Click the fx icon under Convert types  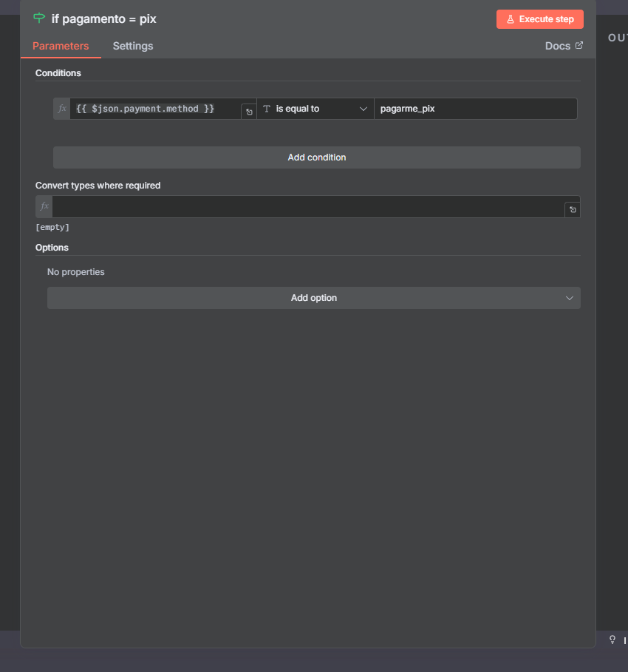click(x=44, y=206)
